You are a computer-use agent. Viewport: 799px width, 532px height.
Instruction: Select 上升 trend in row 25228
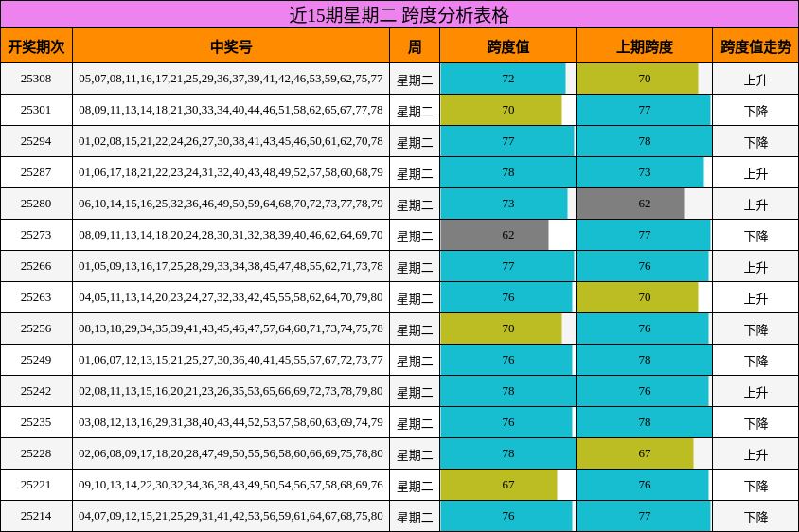pos(755,454)
